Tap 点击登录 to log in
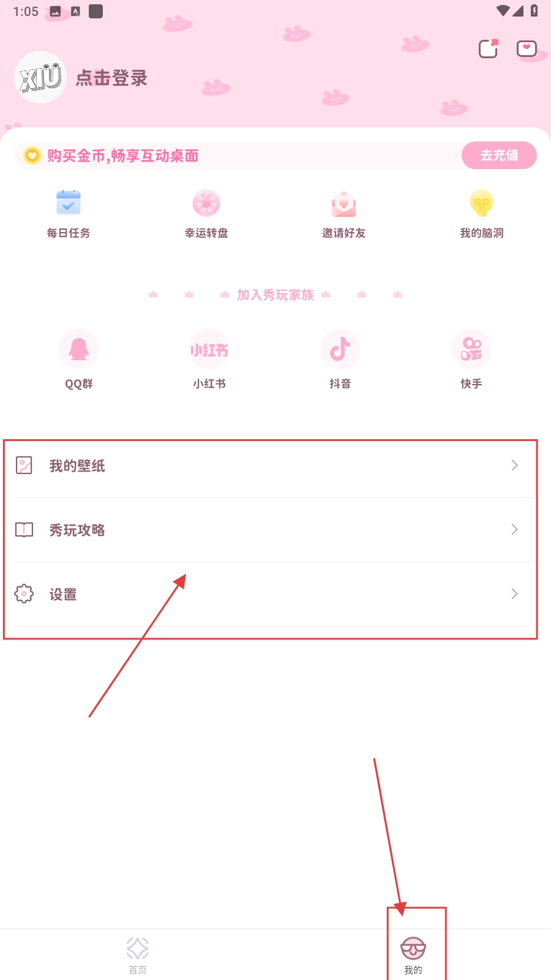This screenshot has height=980, width=551. click(111, 78)
